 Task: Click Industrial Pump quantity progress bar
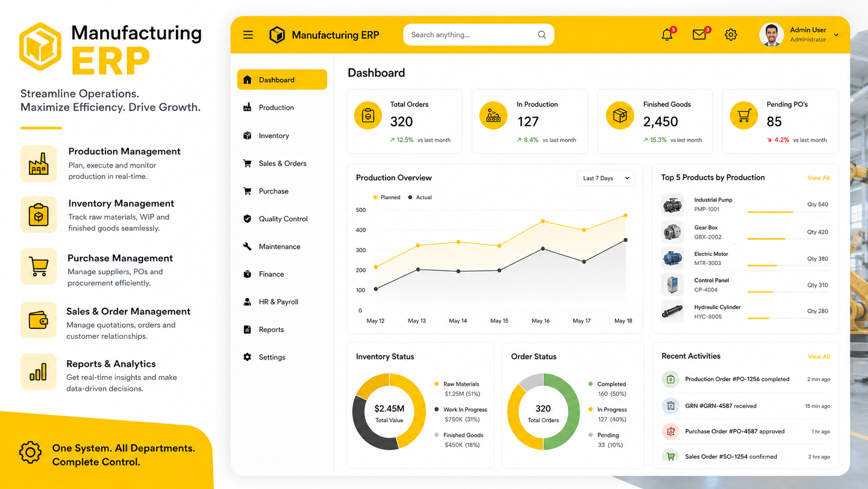[788, 212]
